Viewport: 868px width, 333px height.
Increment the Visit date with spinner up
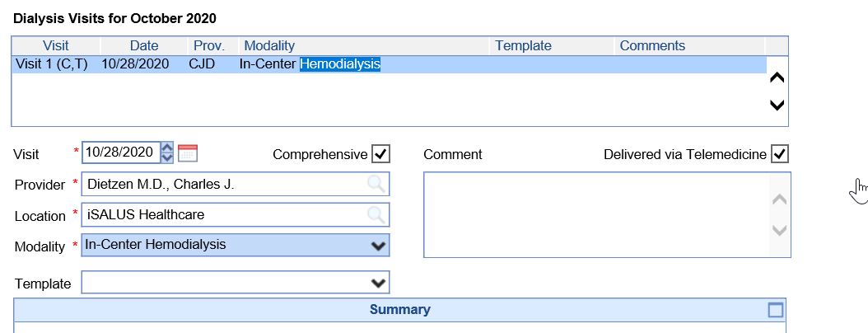point(168,148)
